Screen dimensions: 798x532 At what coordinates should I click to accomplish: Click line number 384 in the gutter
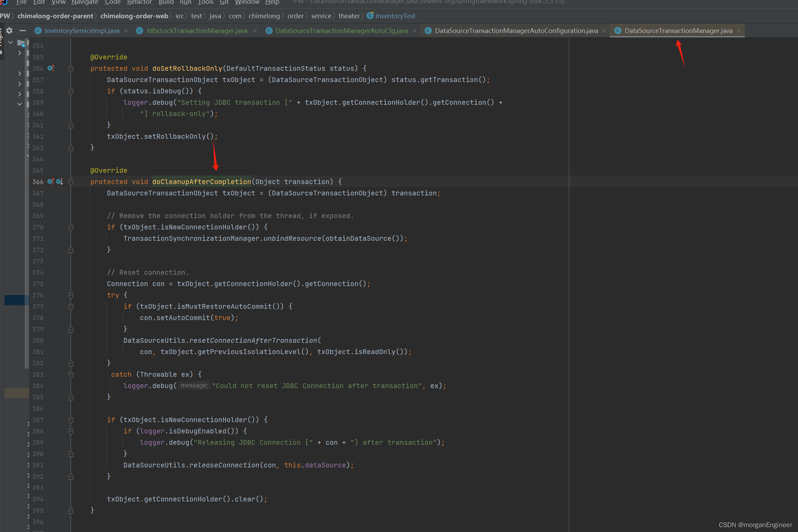pos(38,386)
